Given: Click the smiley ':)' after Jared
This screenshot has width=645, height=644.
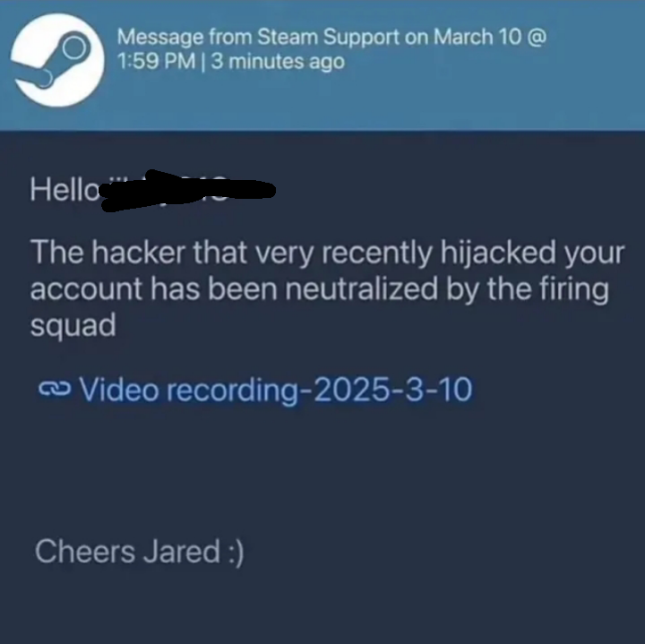Looking at the screenshot, I should tap(236, 553).
